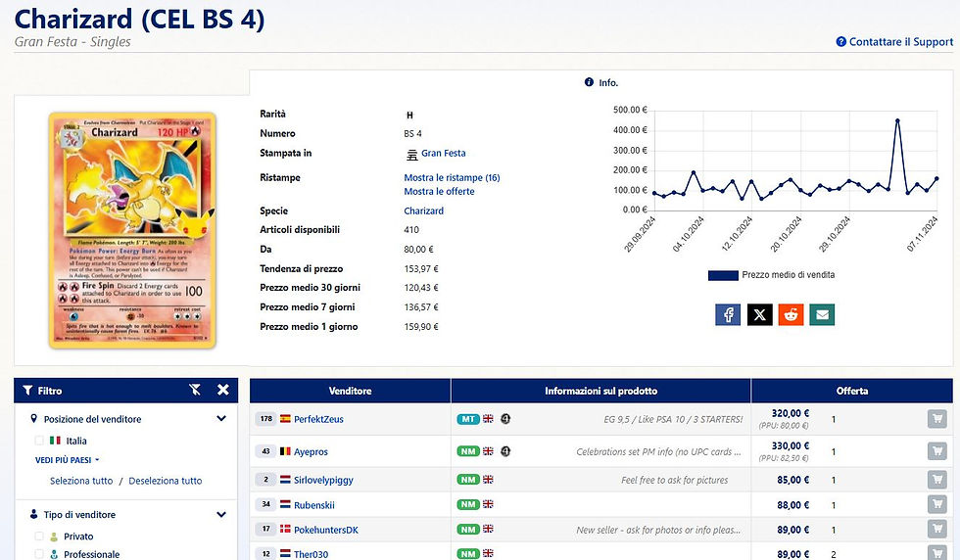
Task: Click Deseleziona tutto in filter
Action: click(166, 481)
